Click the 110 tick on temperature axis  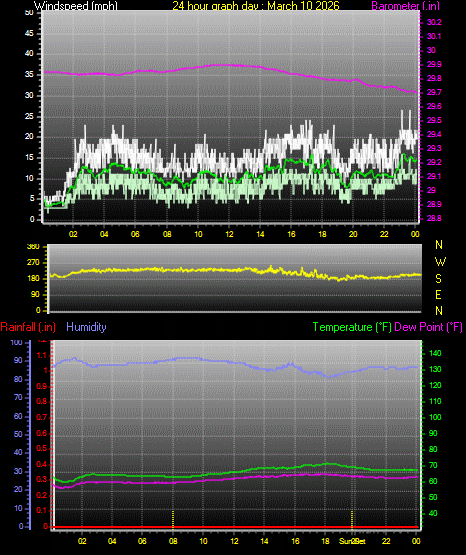click(x=435, y=401)
